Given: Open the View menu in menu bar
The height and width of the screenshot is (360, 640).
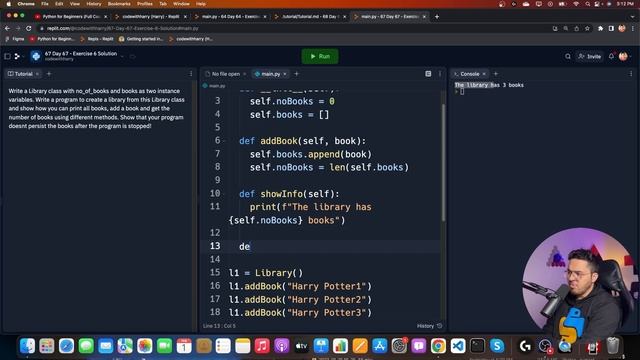Looking at the screenshot, I should tap(75, 4).
